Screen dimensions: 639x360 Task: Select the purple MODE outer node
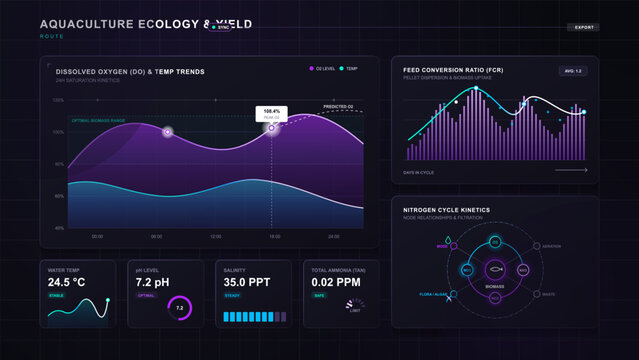[454, 246]
